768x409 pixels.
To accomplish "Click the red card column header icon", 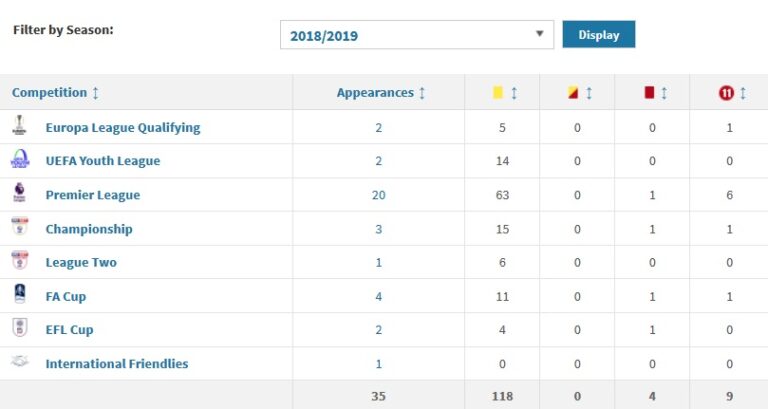I will point(649,93).
